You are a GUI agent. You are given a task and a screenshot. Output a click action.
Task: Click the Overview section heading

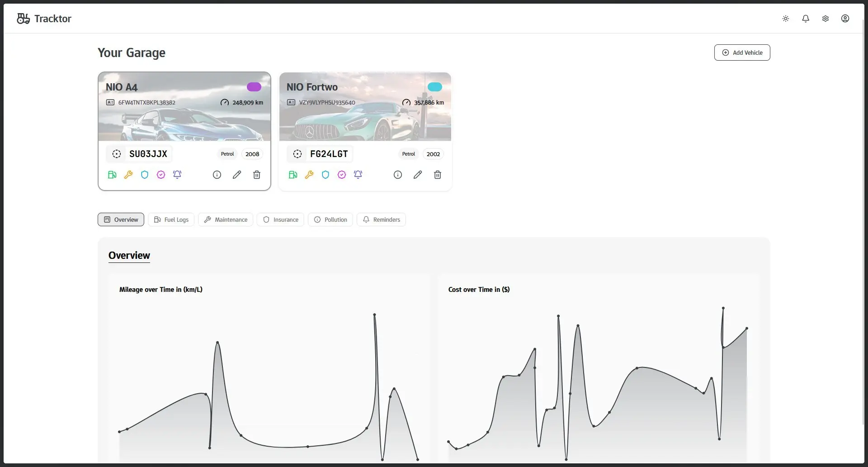tap(129, 256)
